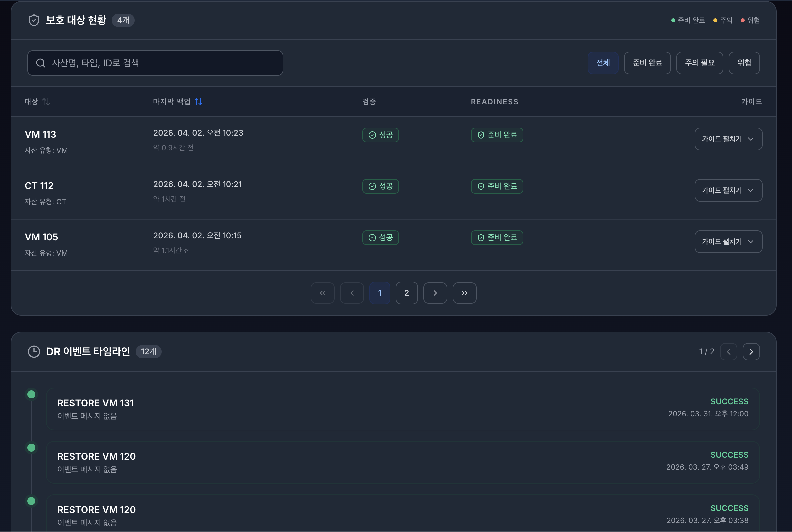Click the shield icon beside 보호 대상 현황 title
This screenshot has width=792, height=532.
pyautogui.click(x=34, y=20)
